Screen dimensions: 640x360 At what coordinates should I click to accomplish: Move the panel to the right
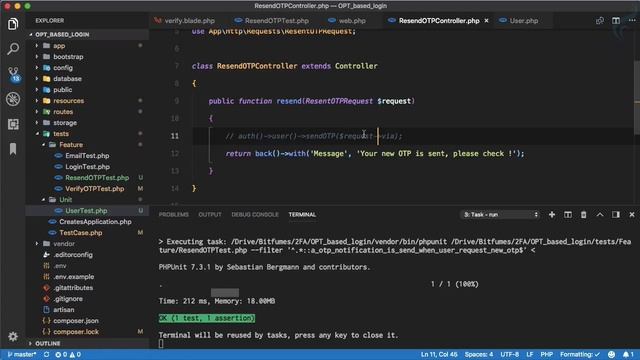pos(616,215)
